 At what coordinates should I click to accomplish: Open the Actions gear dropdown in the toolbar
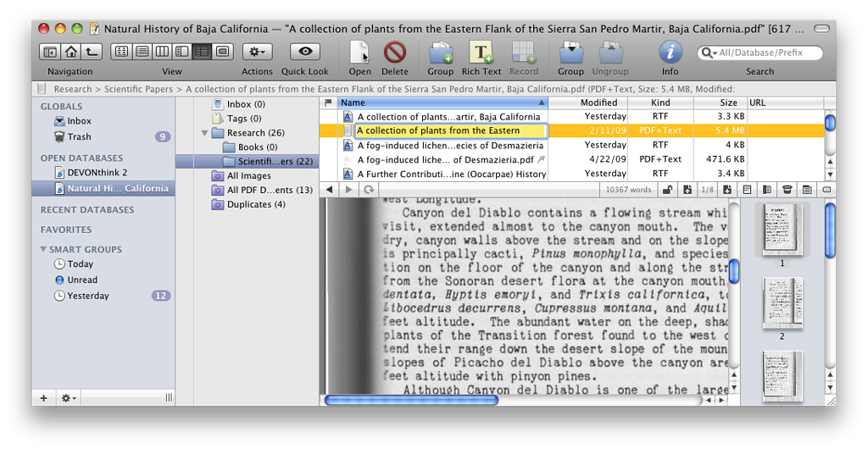coord(257,52)
